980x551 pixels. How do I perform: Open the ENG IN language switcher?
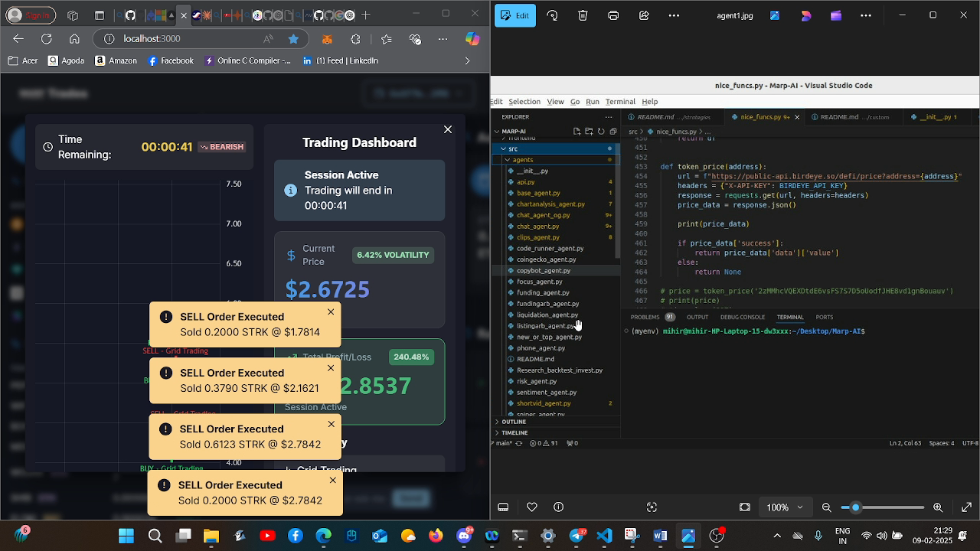842,536
